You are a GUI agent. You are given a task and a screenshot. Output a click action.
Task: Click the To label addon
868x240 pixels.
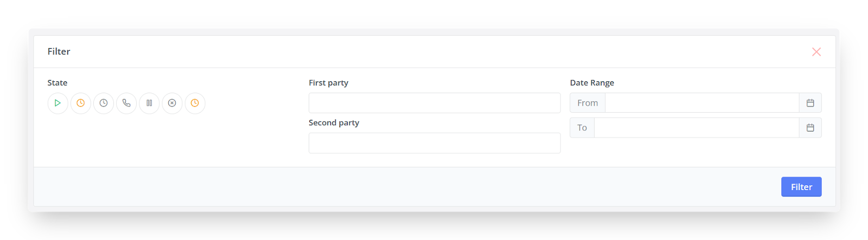point(582,128)
